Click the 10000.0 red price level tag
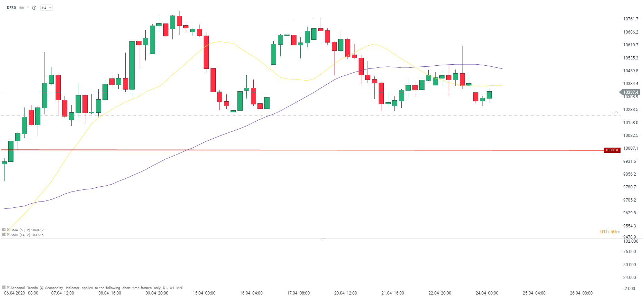This screenshot has height=299, width=644. coord(612,150)
